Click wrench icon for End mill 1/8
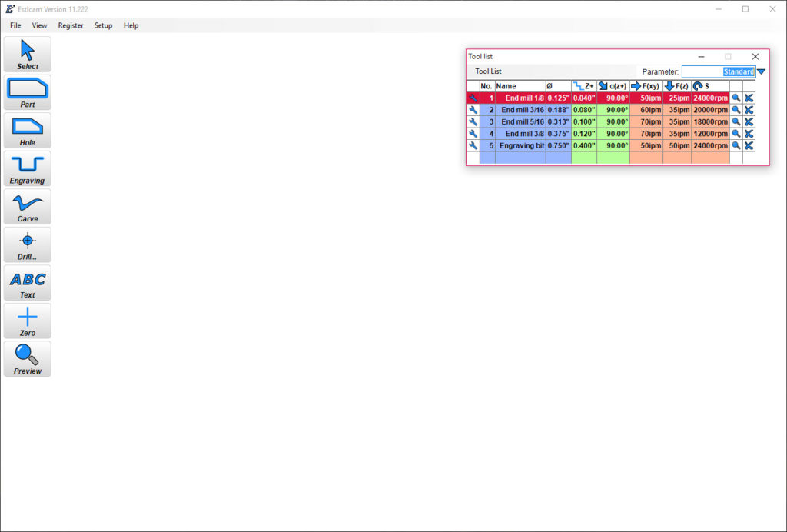This screenshot has height=532, width=787. click(473, 98)
